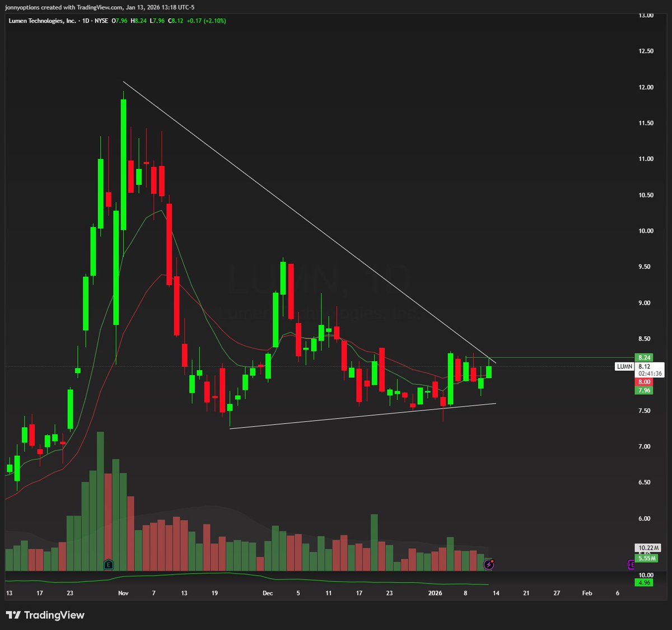Click the 8.12 last price label
The height and width of the screenshot is (630, 672).
click(644, 367)
